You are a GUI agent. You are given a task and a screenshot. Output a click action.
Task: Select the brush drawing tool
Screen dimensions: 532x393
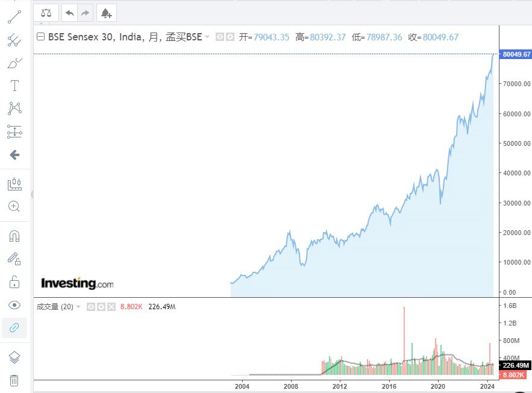(14, 63)
